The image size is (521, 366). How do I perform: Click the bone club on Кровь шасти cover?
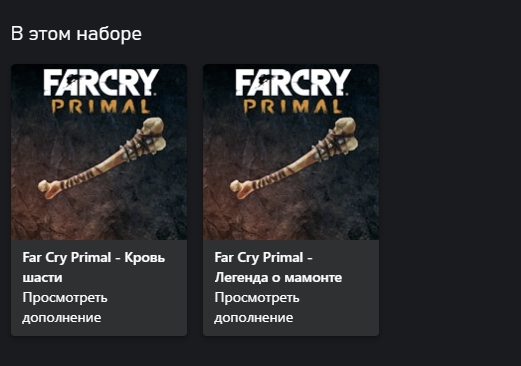point(102,158)
